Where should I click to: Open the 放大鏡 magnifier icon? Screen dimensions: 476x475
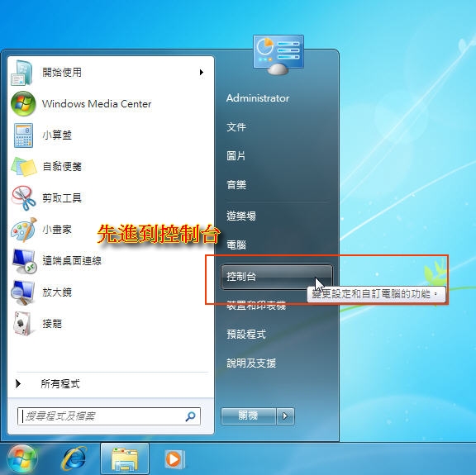click(22, 292)
